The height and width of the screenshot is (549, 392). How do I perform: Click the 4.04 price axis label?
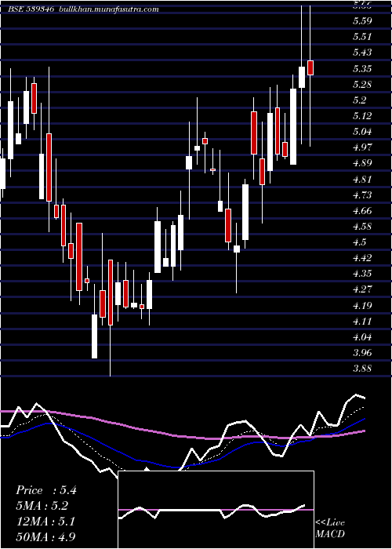tap(362, 337)
